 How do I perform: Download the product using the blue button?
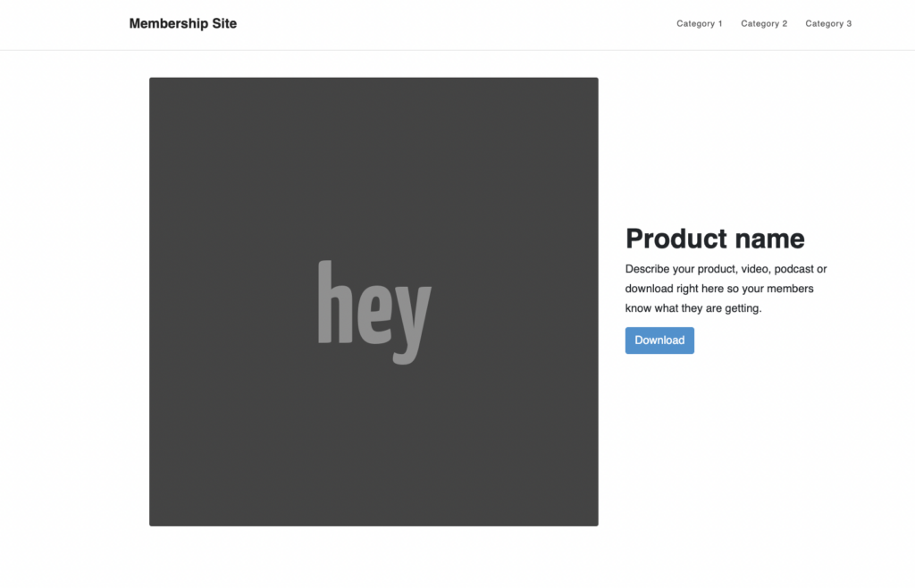(659, 340)
